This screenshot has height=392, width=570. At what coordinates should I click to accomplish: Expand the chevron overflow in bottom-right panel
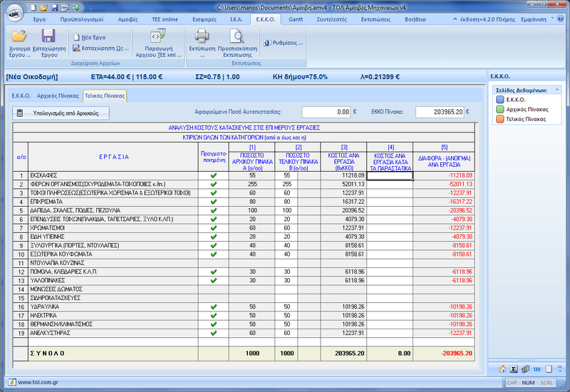pos(559,369)
